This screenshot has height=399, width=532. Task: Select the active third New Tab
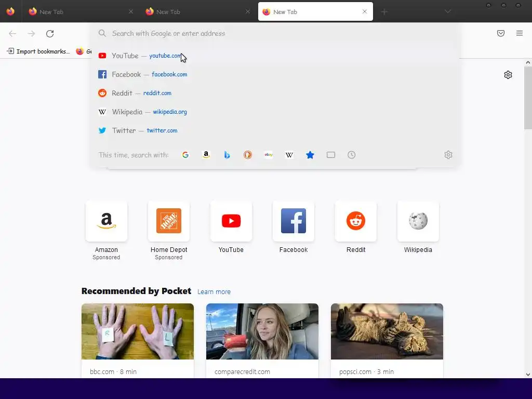[x=315, y=12]
